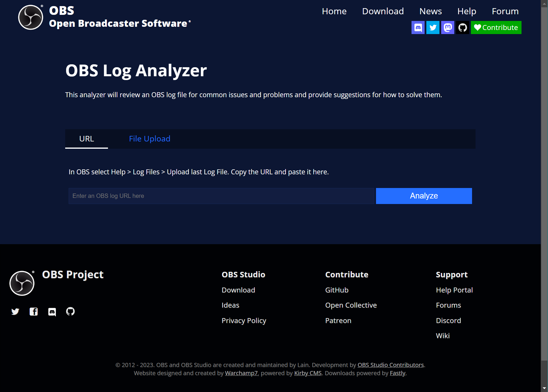Viewport: 548px width, 392px height.
Task: Click the OBS logo in the header
Action: click(x=31, y=17)
